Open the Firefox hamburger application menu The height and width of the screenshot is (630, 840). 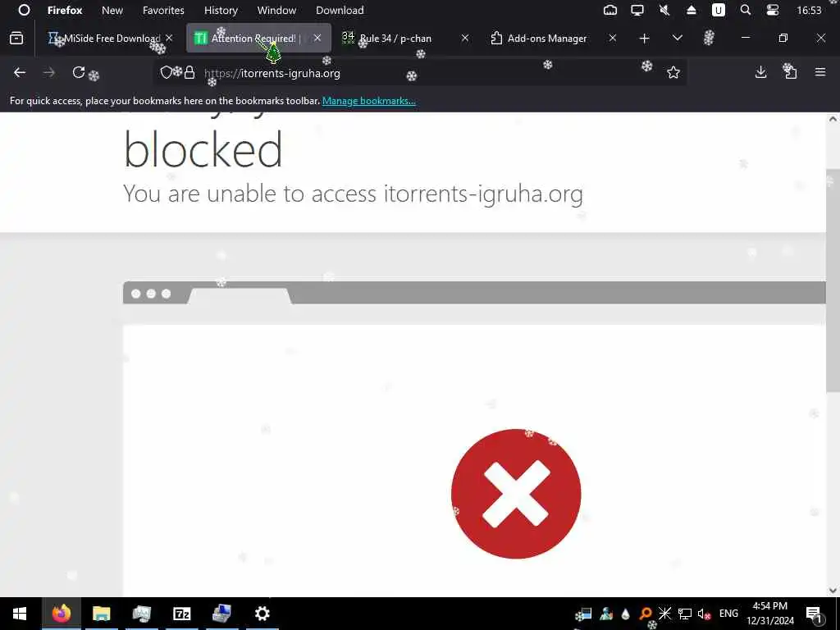820,72
